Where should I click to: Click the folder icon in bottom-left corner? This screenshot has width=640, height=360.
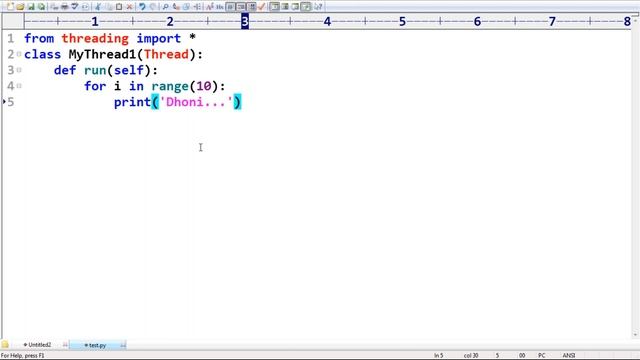pos(5,345)
